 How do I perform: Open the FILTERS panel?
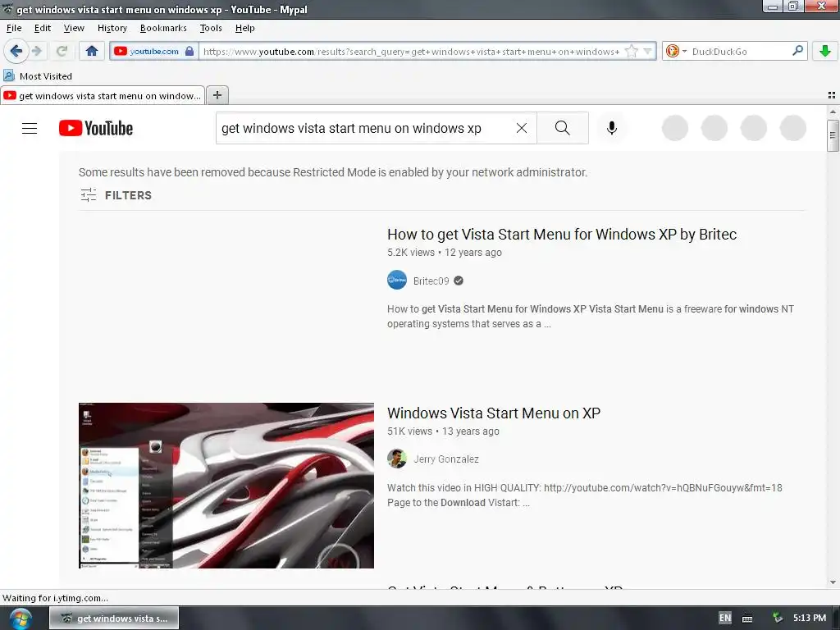[x=116, y=195]
